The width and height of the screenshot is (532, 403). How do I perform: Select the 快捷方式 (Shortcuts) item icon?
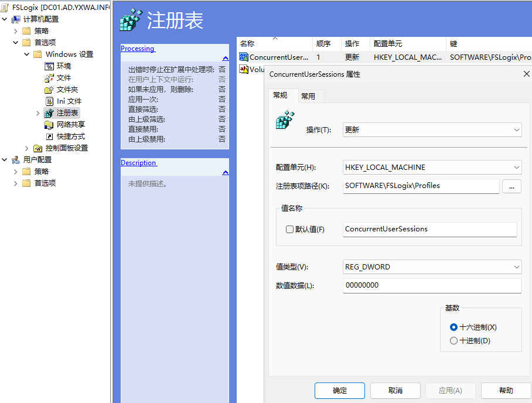tap(50, 136)
